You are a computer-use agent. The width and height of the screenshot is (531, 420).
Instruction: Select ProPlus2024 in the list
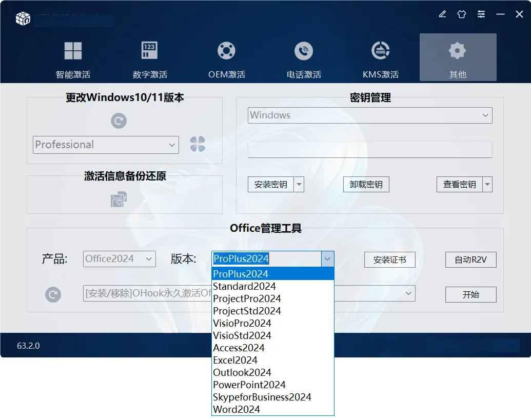[272, 274]
